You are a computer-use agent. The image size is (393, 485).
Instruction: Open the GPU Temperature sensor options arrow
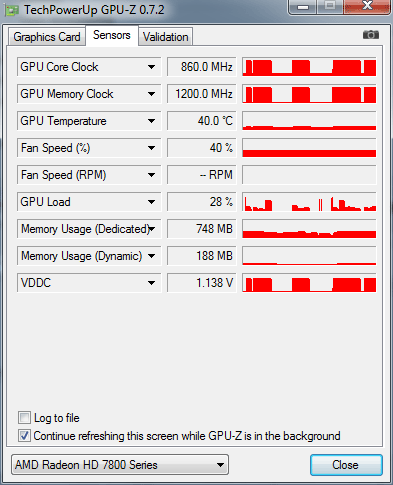(151, 121)
